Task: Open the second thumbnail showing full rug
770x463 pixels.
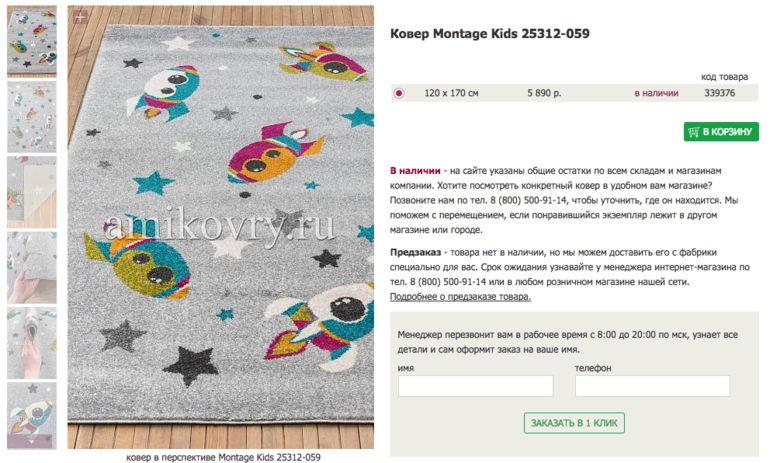Action: click(x=32, y=117)
